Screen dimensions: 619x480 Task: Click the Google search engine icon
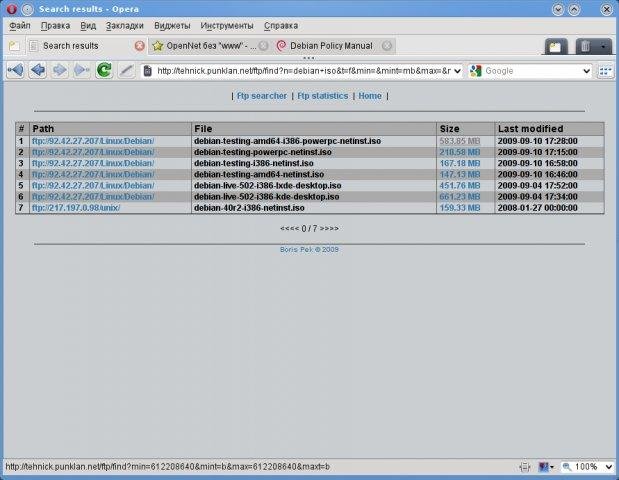point(476,71)
